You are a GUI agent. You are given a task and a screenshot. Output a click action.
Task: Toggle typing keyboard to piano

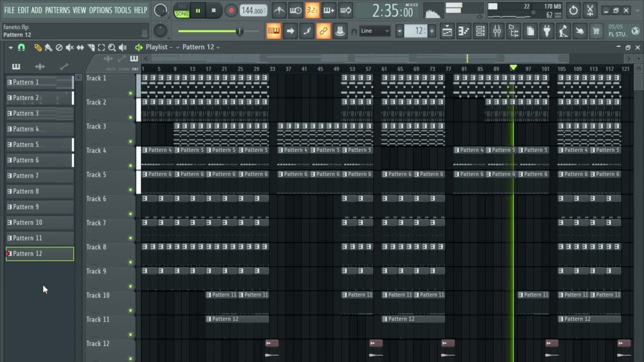click(x=274, y=31)
